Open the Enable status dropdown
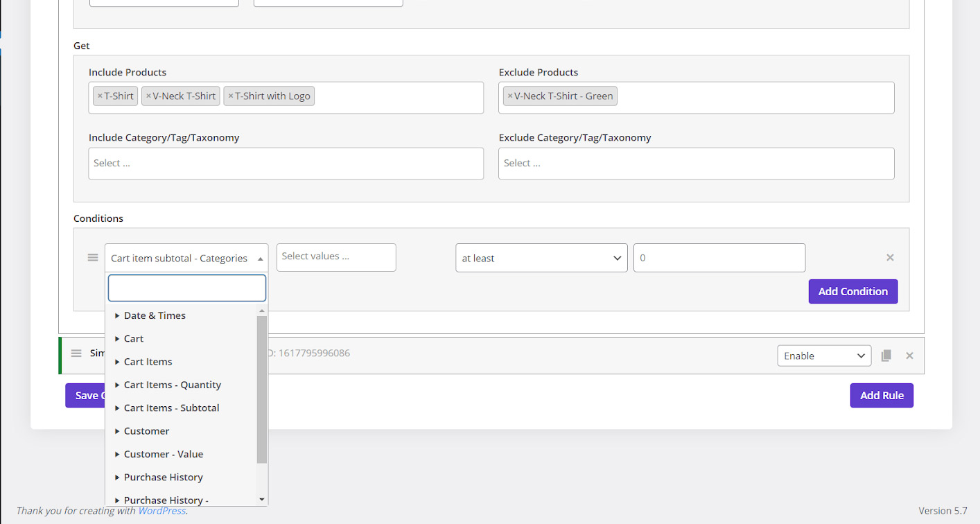The width and height of the screenshot is (980, 524). click(824, 356)
